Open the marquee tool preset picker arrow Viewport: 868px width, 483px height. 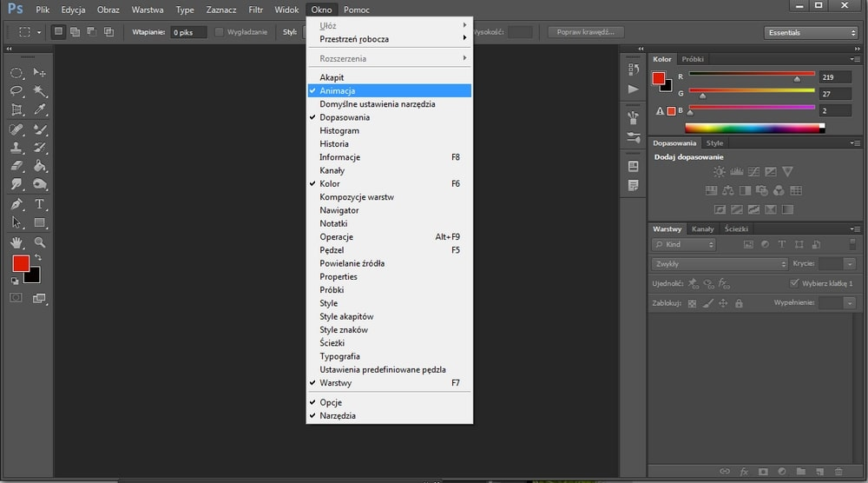(x=39, y=32)
